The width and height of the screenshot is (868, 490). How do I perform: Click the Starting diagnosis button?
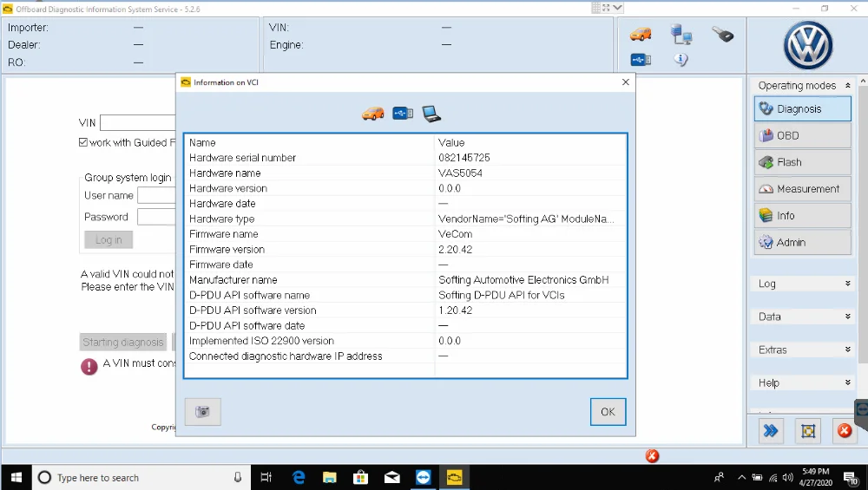click(123, 342)
